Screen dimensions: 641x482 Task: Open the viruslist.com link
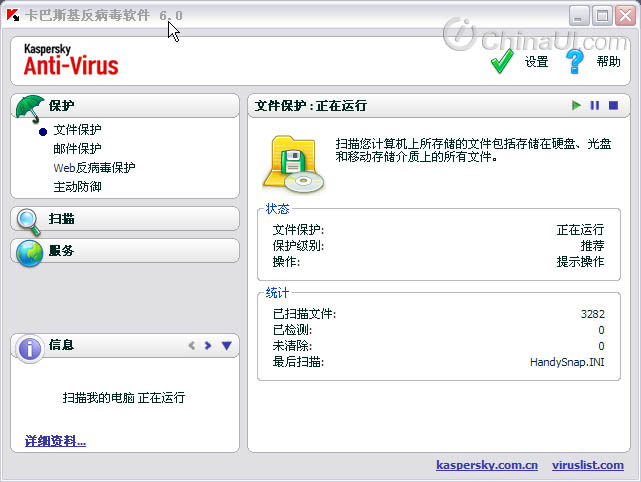point(588,465)
